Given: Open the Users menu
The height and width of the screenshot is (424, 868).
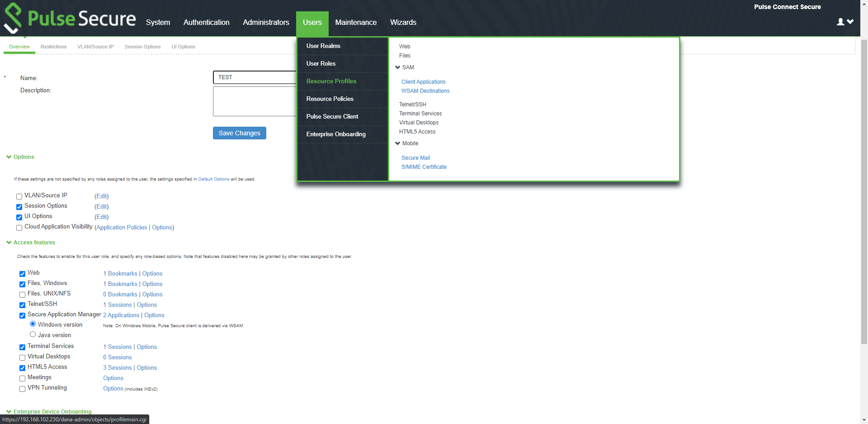Looking at the screenshot, I should [312, 23].
